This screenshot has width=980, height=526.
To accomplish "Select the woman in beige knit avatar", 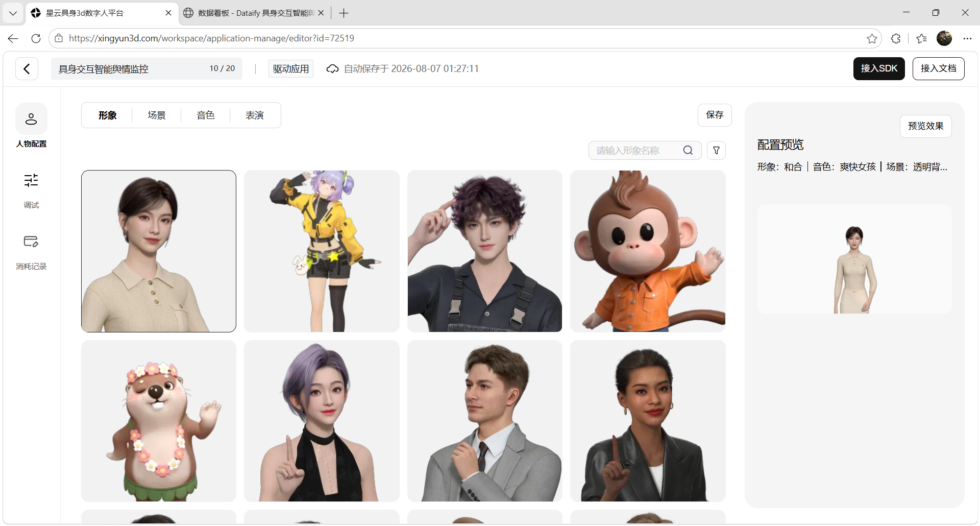I will point(159,251).
